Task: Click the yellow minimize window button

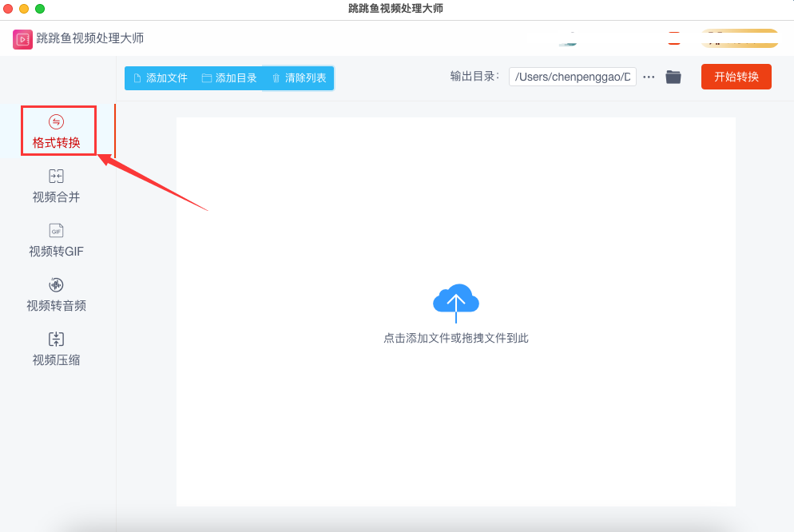Action: tap(24, 9)
